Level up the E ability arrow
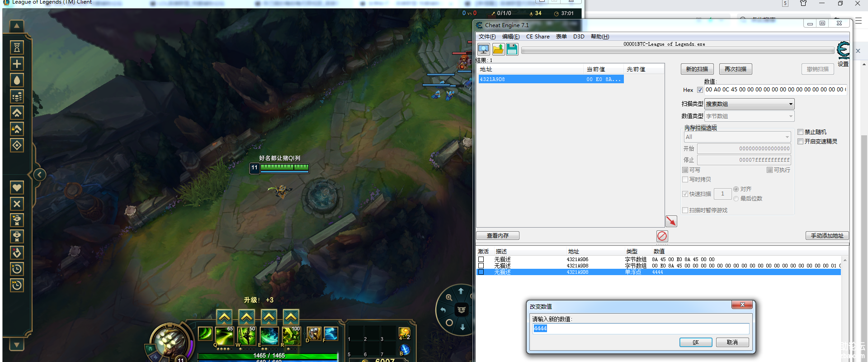The width and height of the screenshot is (868, 362). [x=269, y=317]
